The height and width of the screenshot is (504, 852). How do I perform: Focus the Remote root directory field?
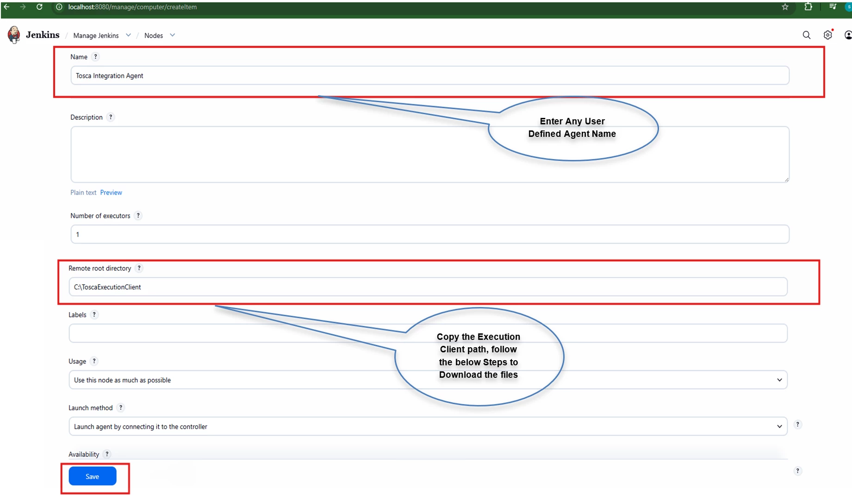click(x=428, y=287)
